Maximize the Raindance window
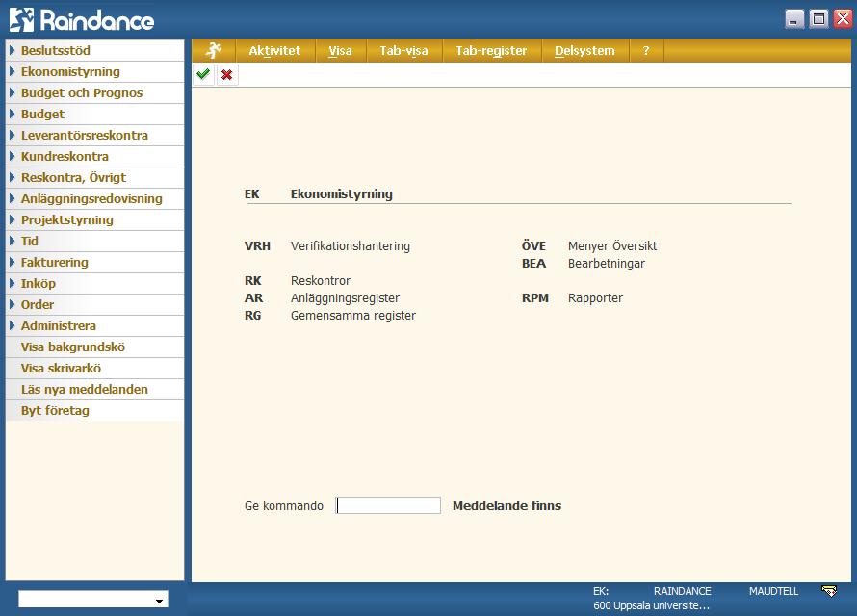 point(818,19)
